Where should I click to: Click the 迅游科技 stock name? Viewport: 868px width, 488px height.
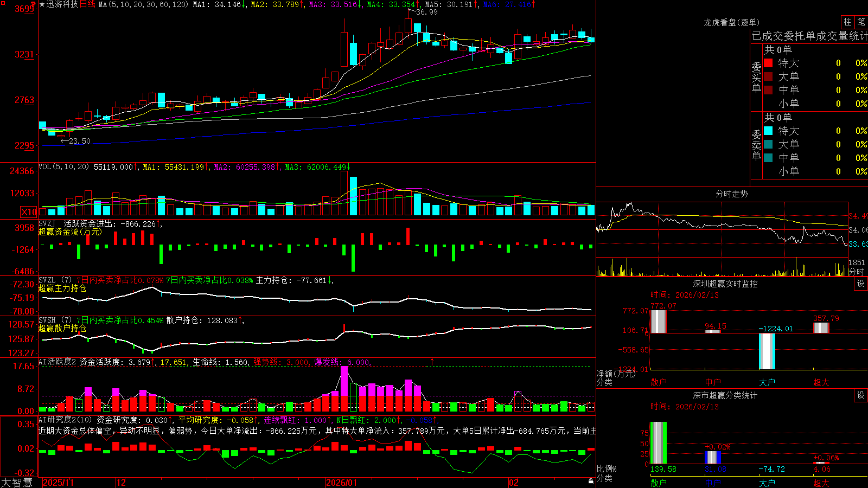coord(62,4)
